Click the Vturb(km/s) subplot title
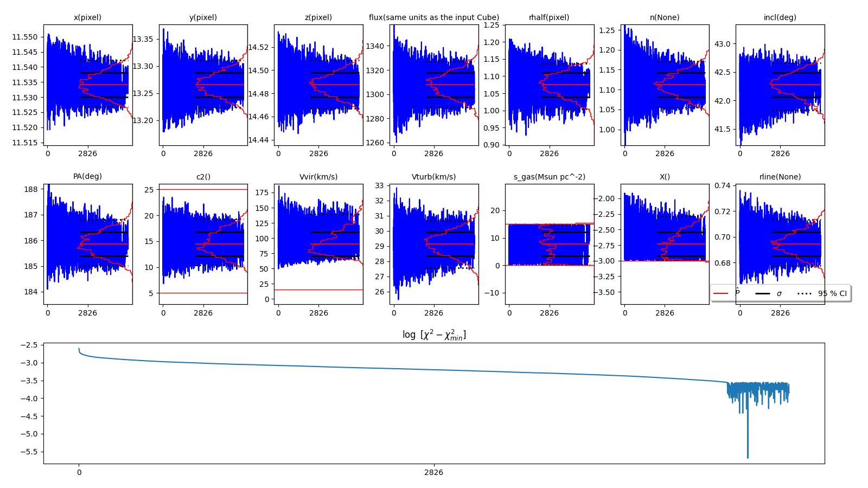This screenshot has width=868, height=488. point(434,177)
